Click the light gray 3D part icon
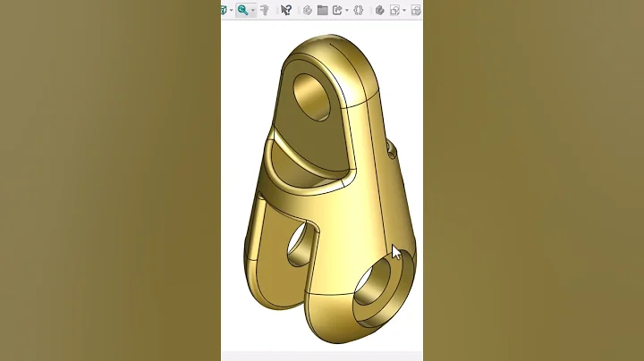Viewport: 644px width, 361px height. click(307, 10)
